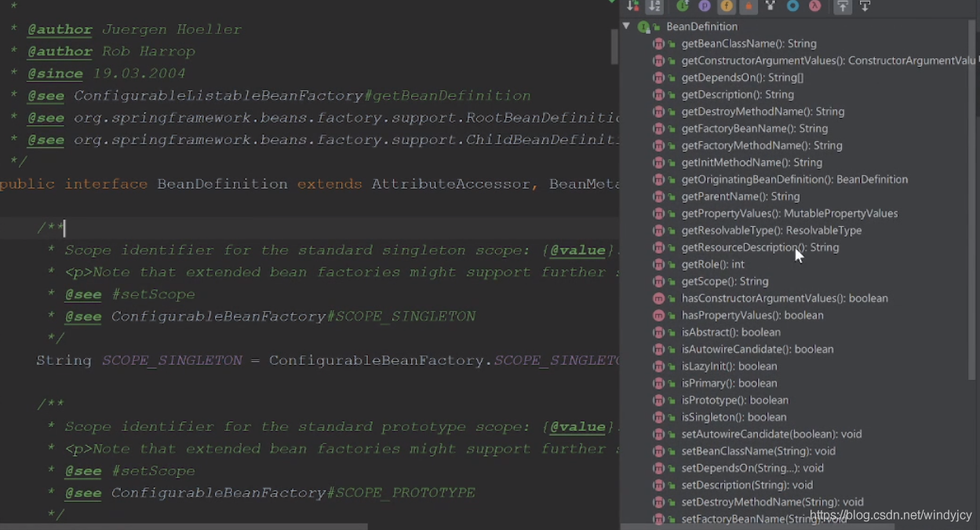This screenshot has width=980, height=530.
Task: Toggle Sort Alphabetically in structure toolbar
Action: click(x=654, y=6)
